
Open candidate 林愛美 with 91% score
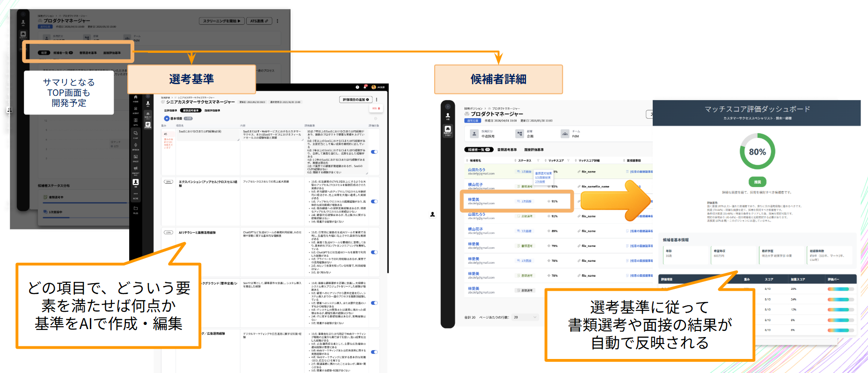pos(474,199)
